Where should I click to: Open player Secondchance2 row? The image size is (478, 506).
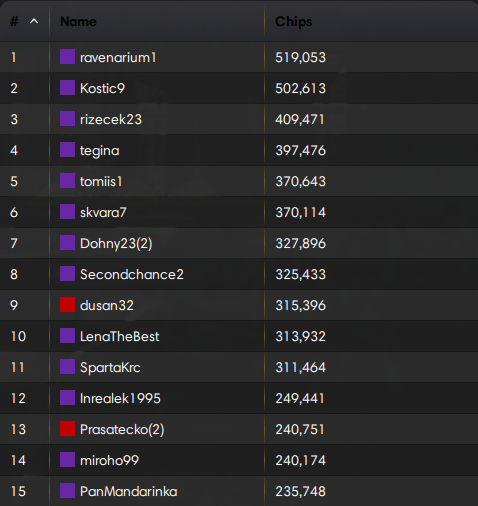coord(239,274)
